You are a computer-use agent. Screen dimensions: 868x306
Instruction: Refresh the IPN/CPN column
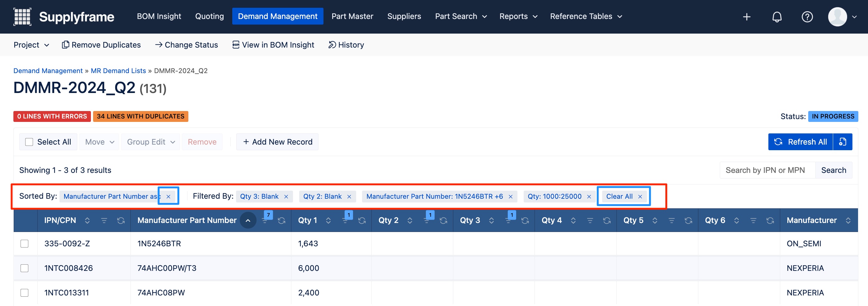(x=121, y=220)
